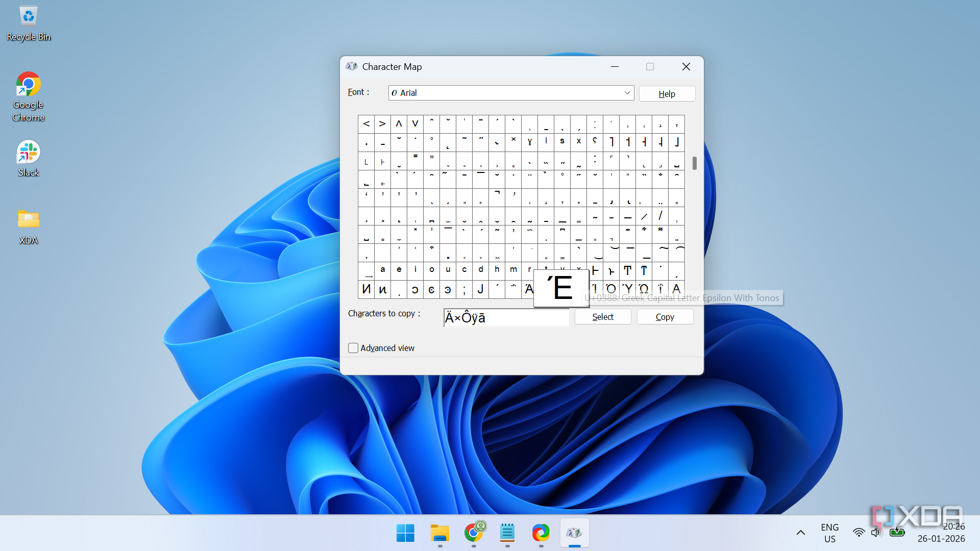Open the clock and date flyout

[941, 533]
